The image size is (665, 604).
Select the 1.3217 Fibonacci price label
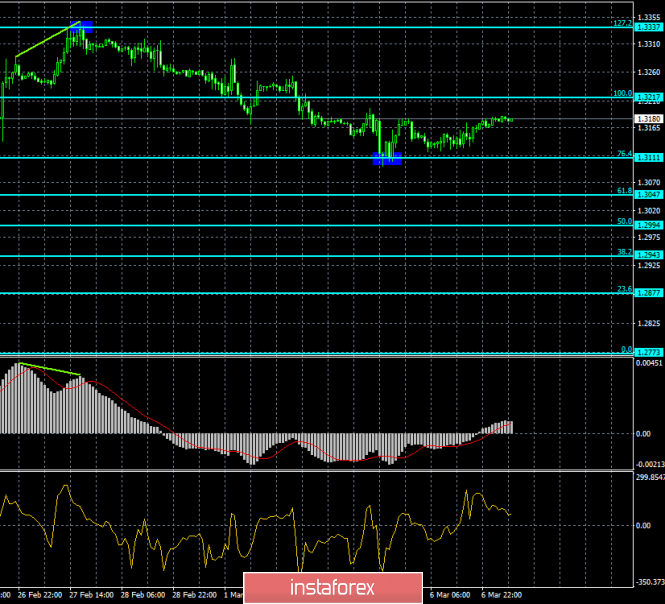(x=648, y=98)
